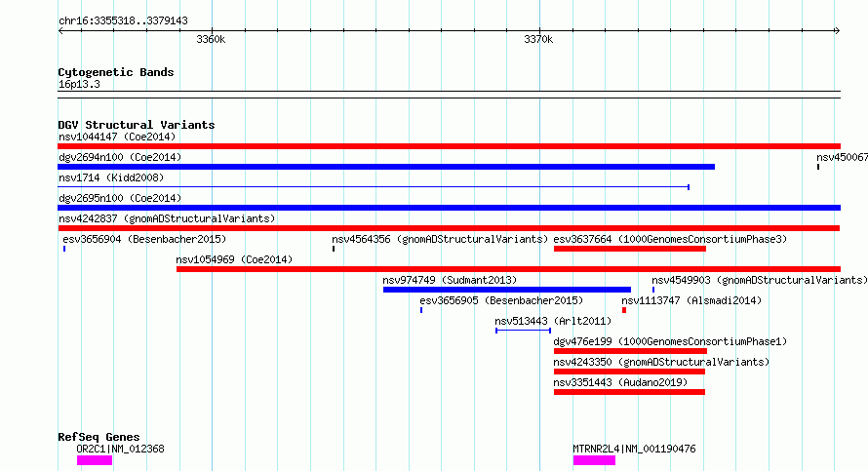Click the DGV Structural Variants track heading

point(137,125)
